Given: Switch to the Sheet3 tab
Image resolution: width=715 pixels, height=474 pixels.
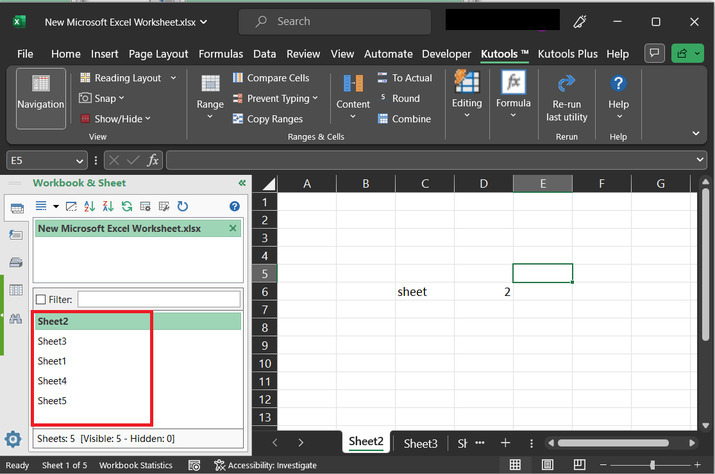Looking at the screenshot, I should tap(420, 443).
